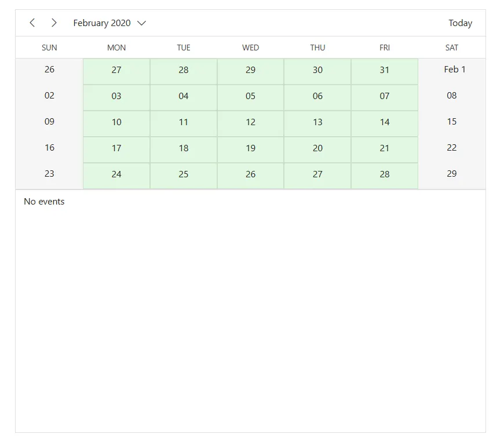Select date 13 on Thursday
Image resolution: width=504 pixels, height=445 pixels.
coord(317,123)
